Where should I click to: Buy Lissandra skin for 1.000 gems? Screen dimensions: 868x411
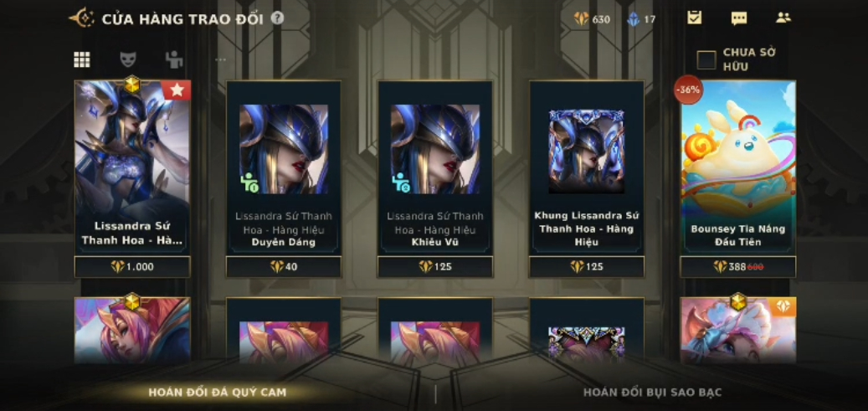pyautogui.click(x=132, y=266)
